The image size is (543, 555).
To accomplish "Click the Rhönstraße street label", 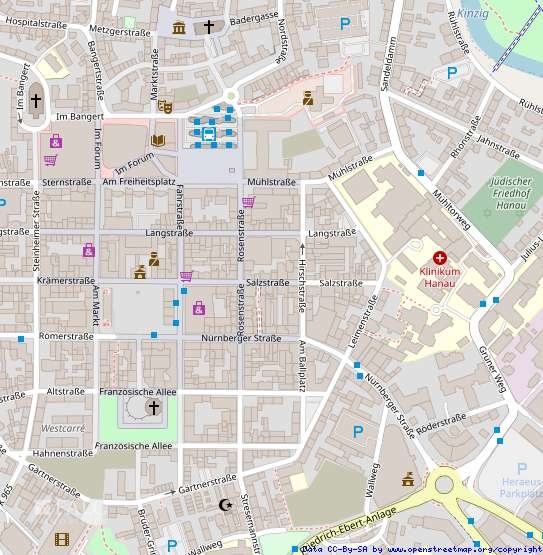I will (465, 137).
